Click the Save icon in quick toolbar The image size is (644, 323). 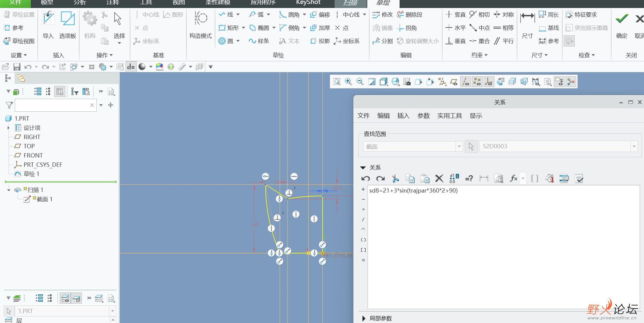coord(17,67)
